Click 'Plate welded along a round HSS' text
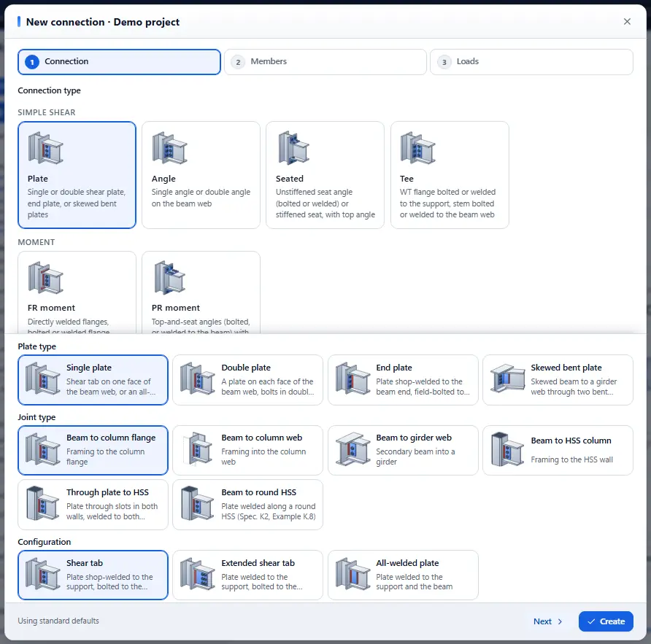 268,511
